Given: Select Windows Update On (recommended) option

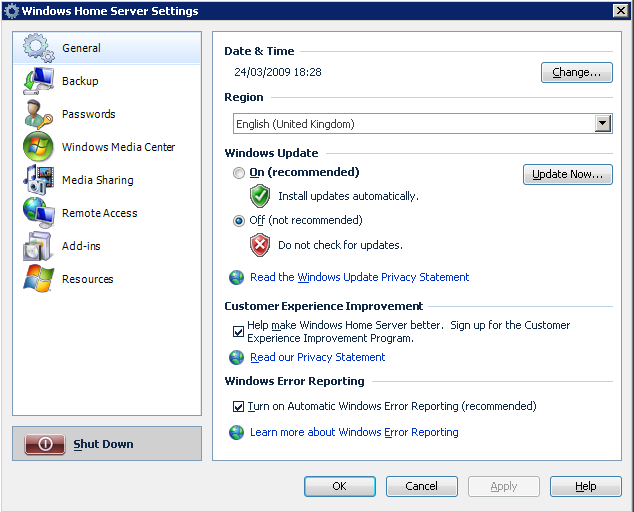Looking at the screenshot, I should (239, 173).
